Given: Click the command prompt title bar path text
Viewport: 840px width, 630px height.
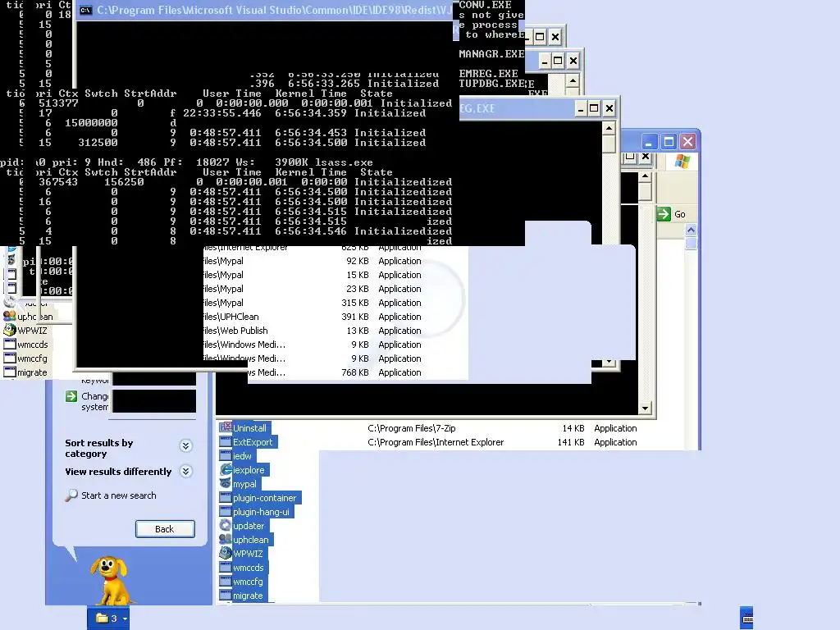Looking at the screenshot, I should tap(274, 10).
